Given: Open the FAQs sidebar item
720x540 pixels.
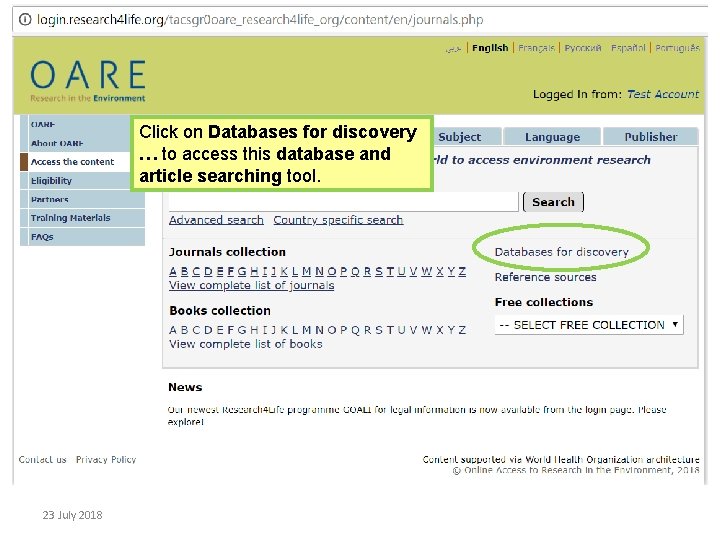Looking at the screenshot, I should (42, 237).
